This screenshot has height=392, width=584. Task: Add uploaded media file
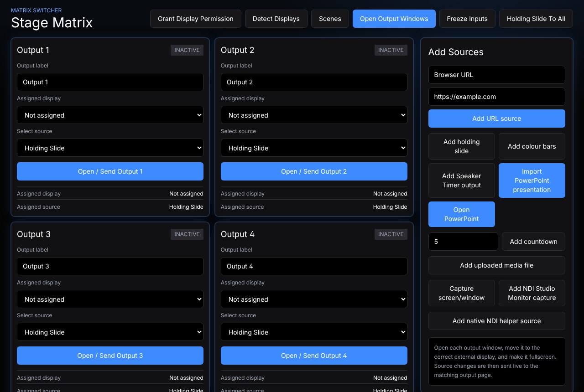click(497, 265)
